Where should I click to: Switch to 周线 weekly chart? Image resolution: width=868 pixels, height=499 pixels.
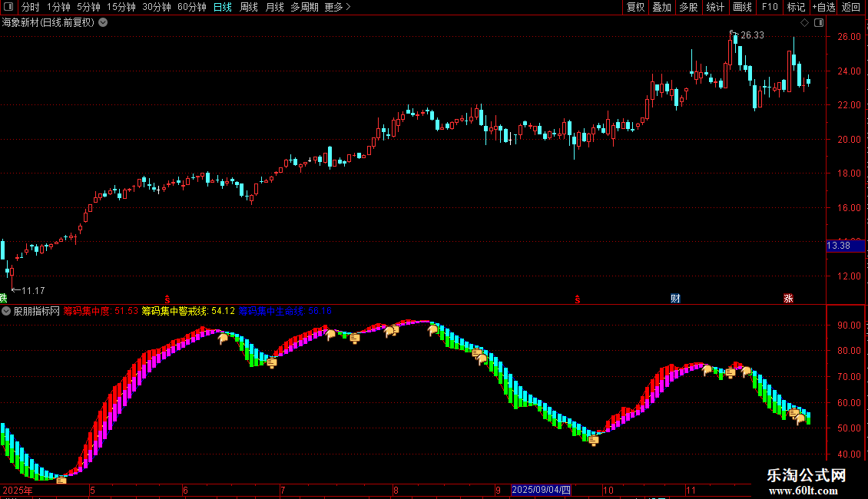(249, 7)
